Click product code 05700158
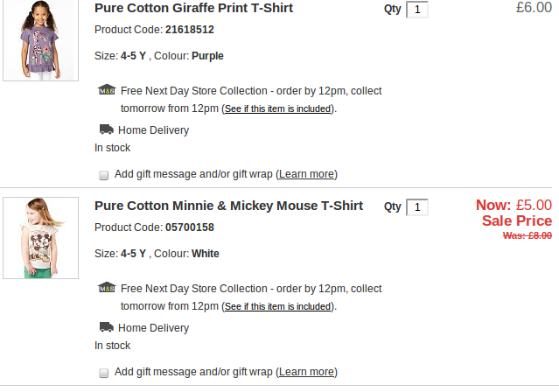The image size is (559, 392). tap(189, 227)
